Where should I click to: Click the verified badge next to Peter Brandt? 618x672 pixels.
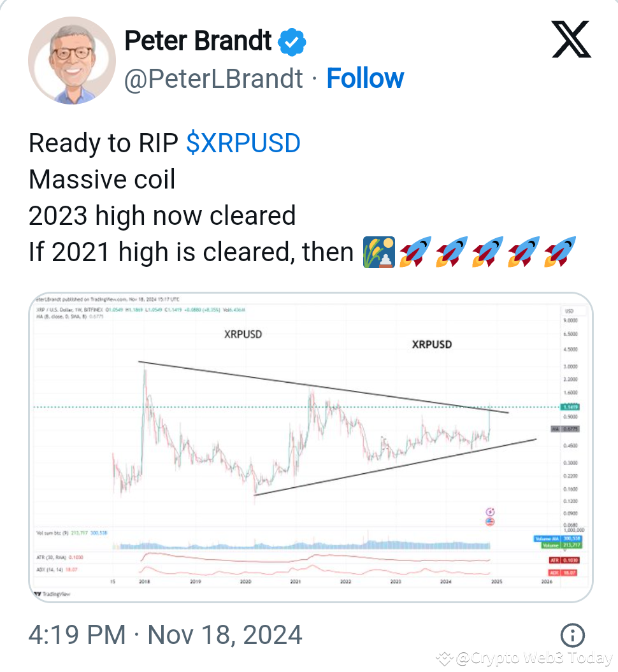click(293, 41)
